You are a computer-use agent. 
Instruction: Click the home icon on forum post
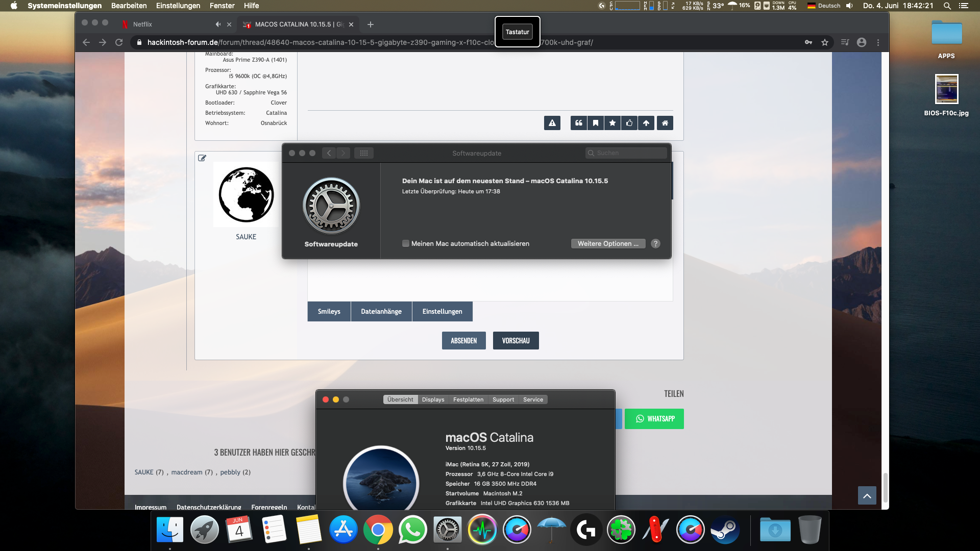pos(665,123)
